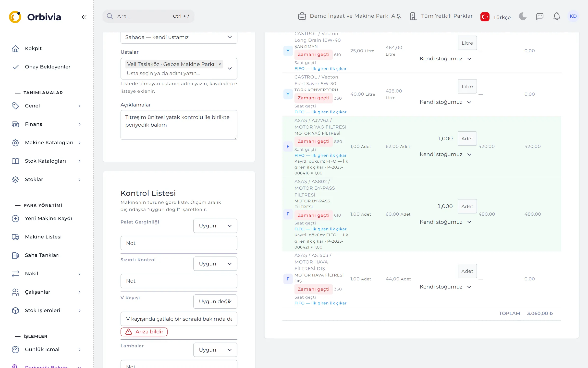588x368 pixels.
Task: Click the Orbivia logo
Action: tap(35, 17)
